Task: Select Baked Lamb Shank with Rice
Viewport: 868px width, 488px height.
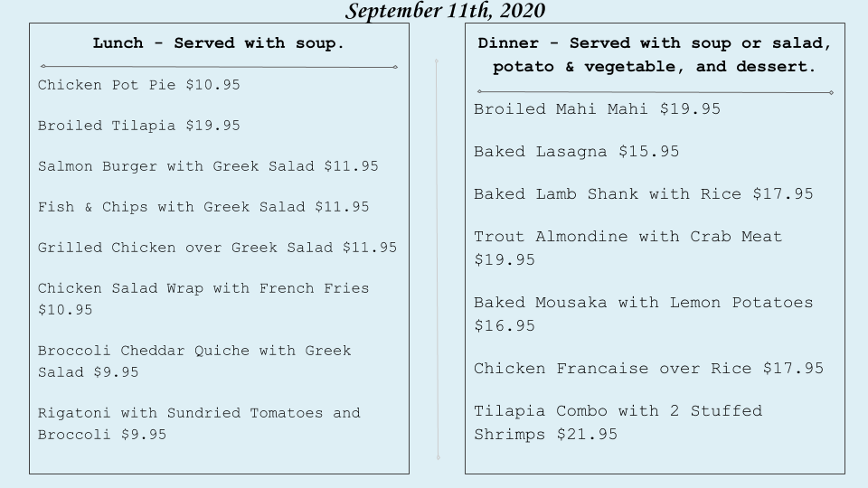Action: click(643, 194)
